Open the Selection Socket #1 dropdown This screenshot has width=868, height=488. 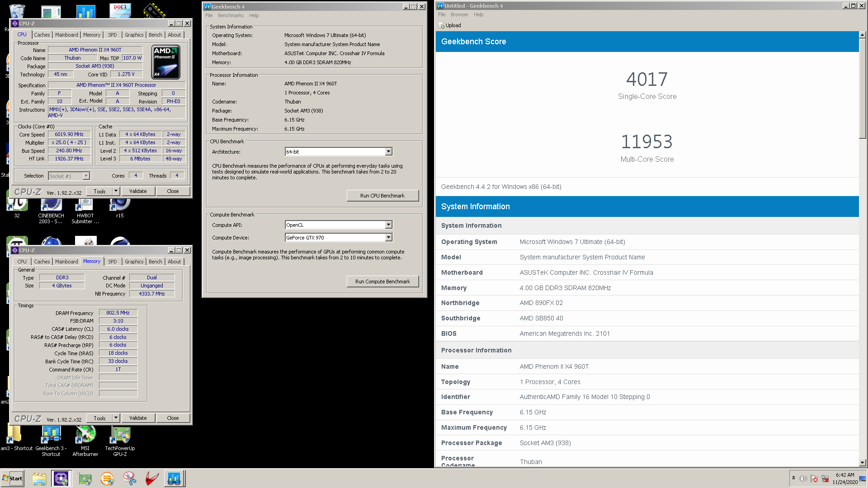(86, 176)
